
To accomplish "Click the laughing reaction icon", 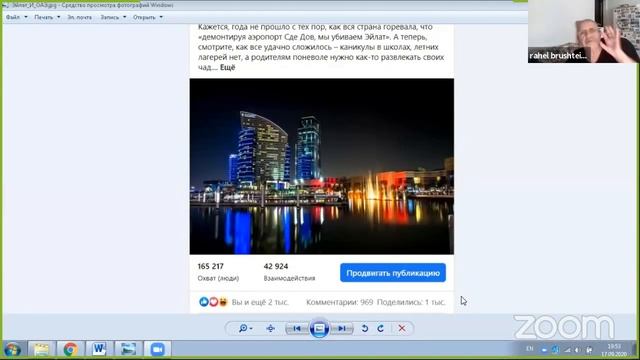I will [223, 302].
